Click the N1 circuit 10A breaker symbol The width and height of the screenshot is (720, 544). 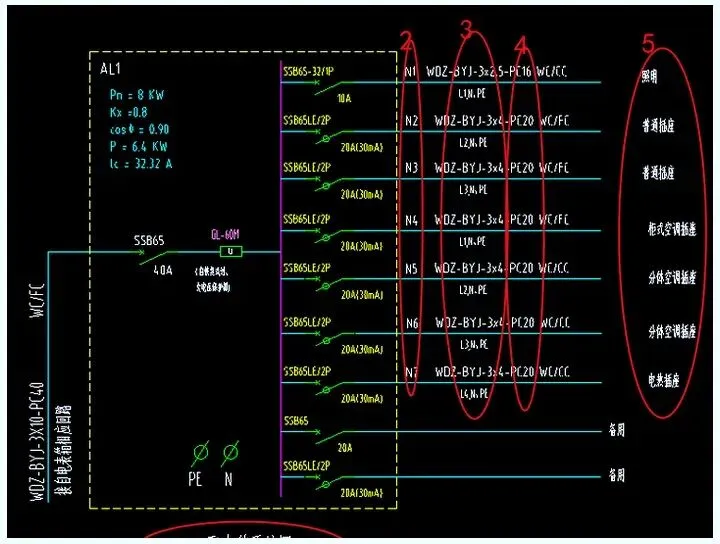(x=328, y=87)
